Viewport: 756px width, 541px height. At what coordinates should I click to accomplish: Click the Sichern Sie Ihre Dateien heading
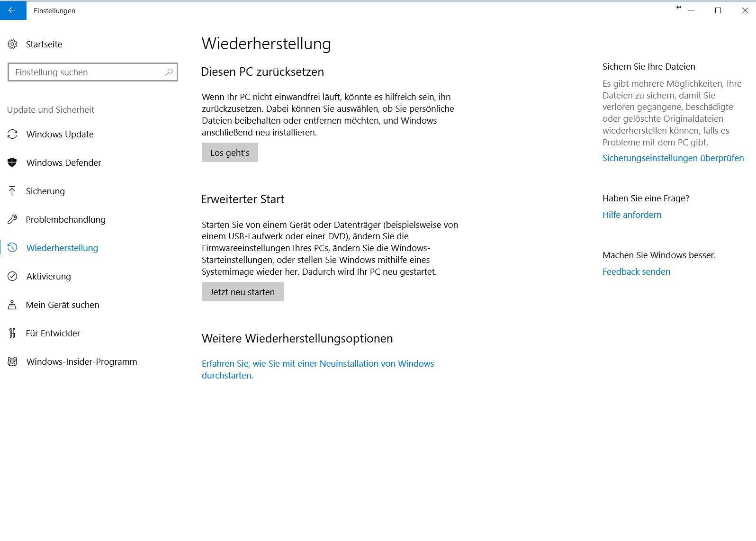(x=649, y=66)
